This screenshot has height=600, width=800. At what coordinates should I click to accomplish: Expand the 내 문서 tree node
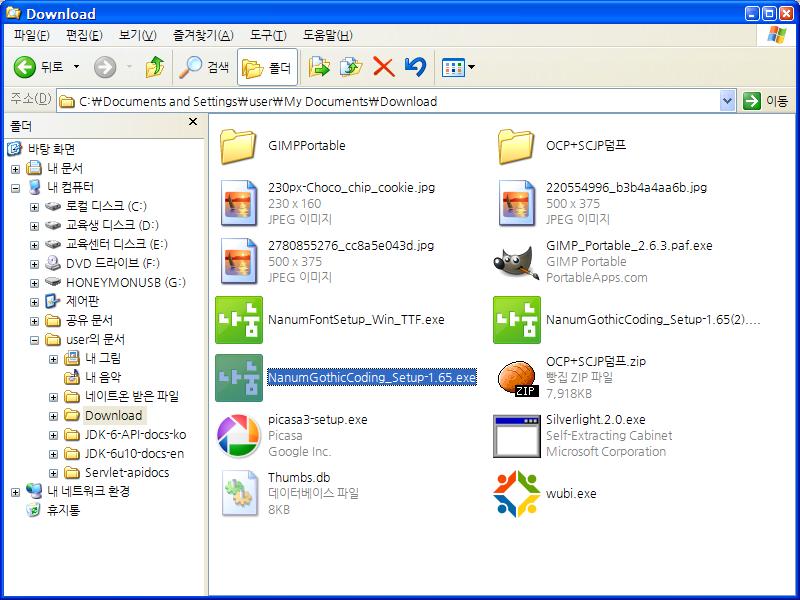[15, 168]
